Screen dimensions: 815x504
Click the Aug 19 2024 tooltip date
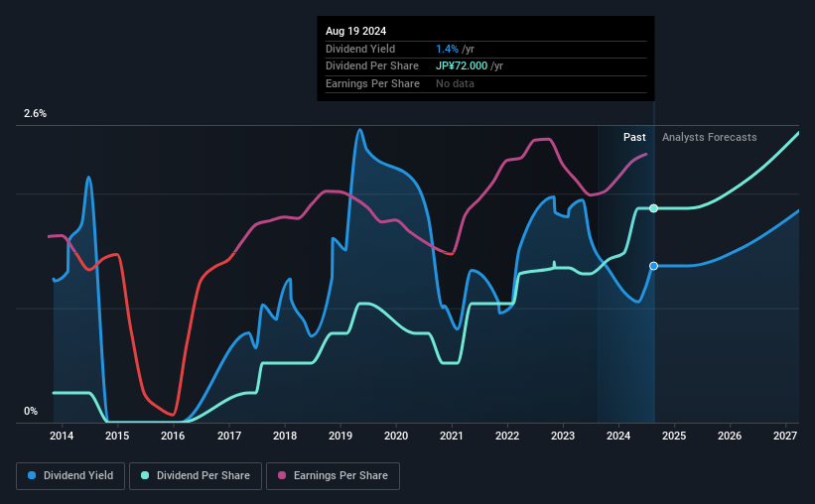pos(356,31)
